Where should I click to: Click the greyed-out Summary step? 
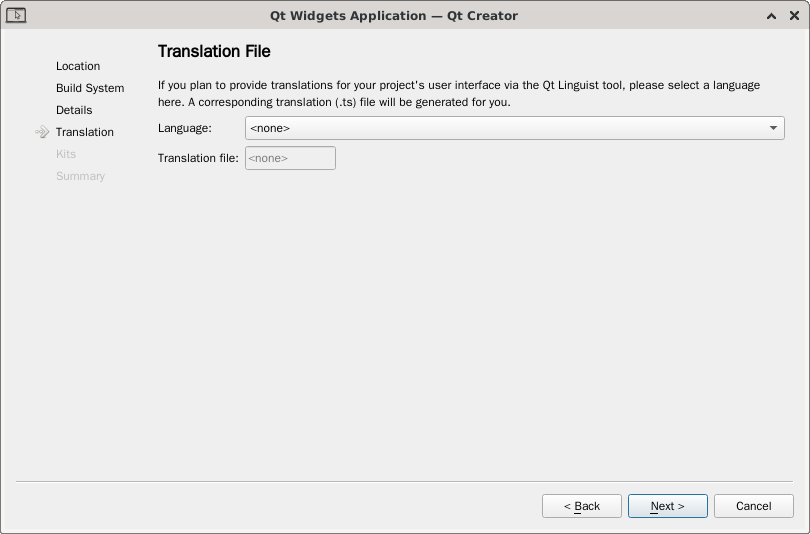pyautogui.click(x=80, y=176)
